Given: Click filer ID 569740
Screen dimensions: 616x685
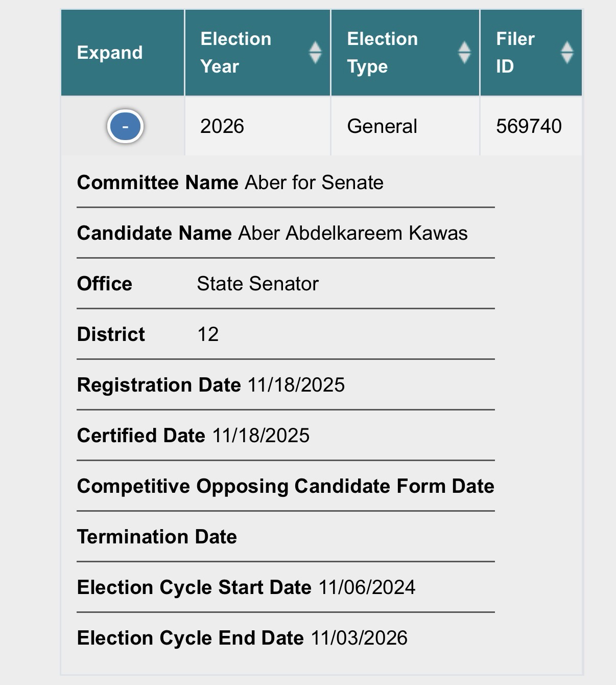Looking at the screenshot, I should [x=529, y=126].
